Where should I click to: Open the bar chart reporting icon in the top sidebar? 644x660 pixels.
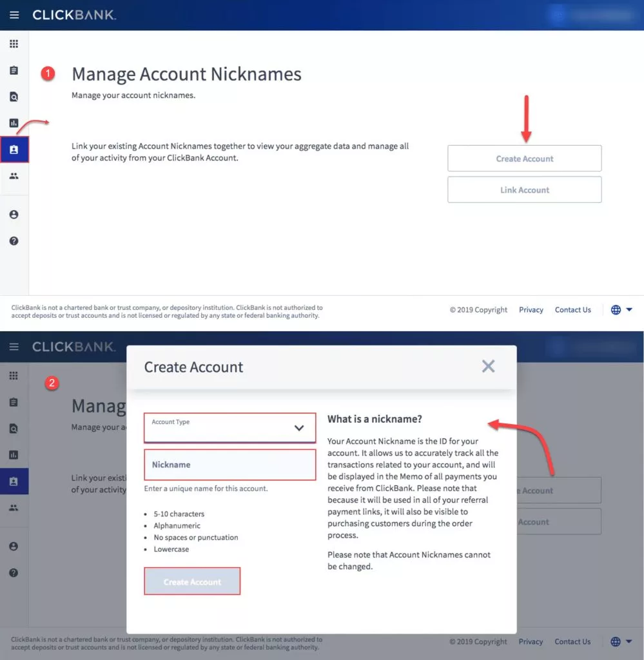pyautogui.click(x=14, y=123)
